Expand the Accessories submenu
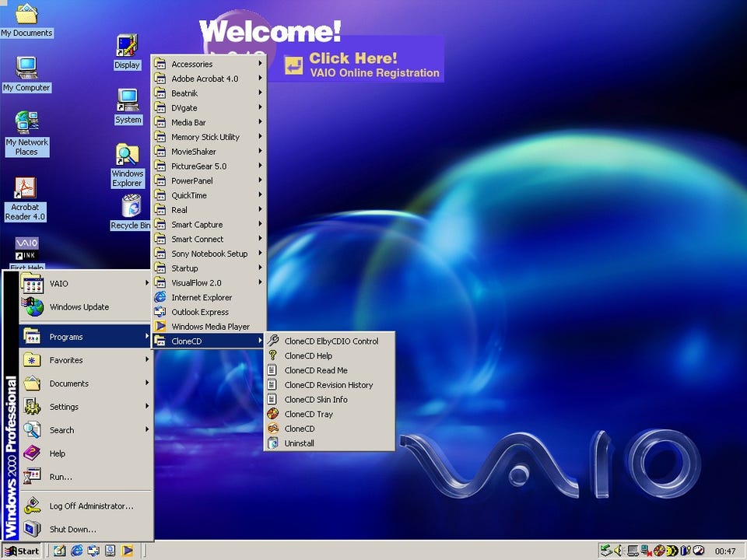The height and width of the screenshot is (560, 747). click(209, 64)
